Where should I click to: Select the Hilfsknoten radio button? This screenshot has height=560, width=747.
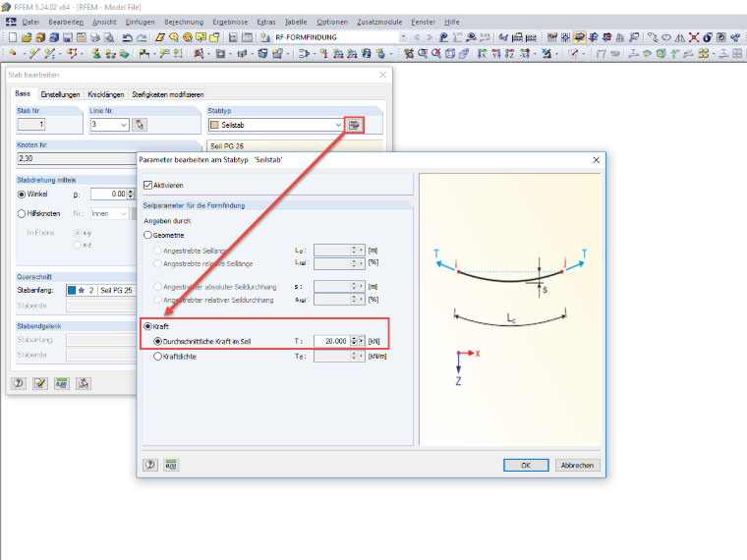[22, 214]
